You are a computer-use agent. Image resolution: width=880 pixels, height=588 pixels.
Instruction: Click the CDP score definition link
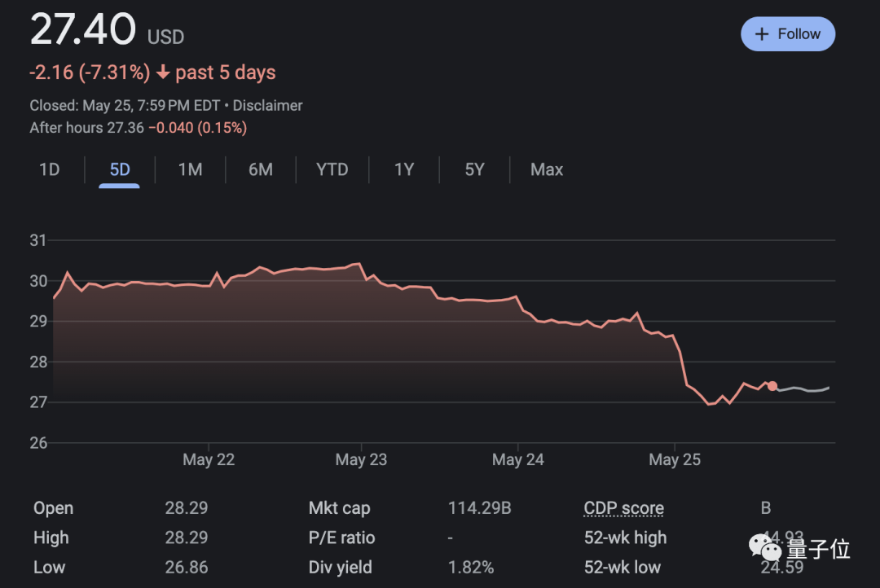pyautogui.click(x=623, y=508)
